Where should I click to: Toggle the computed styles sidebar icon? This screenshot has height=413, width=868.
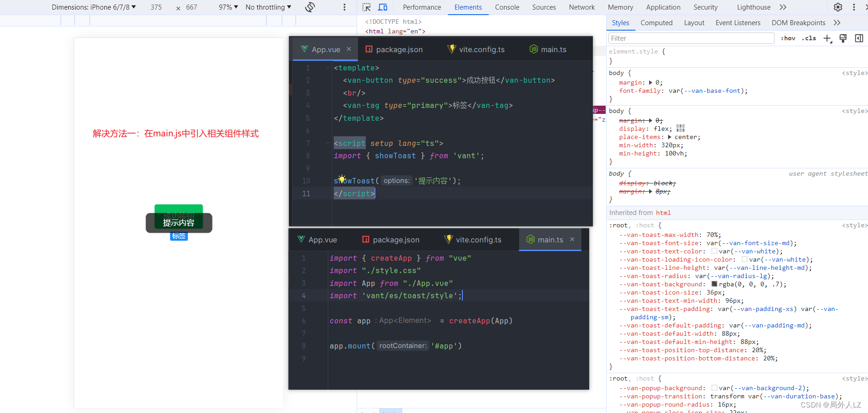click(x=859, y=38)
